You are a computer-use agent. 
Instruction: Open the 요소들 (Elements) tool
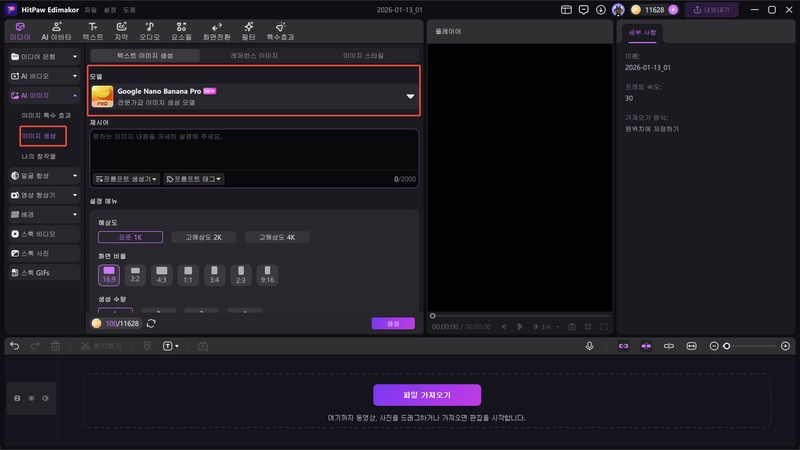(181, 31)
